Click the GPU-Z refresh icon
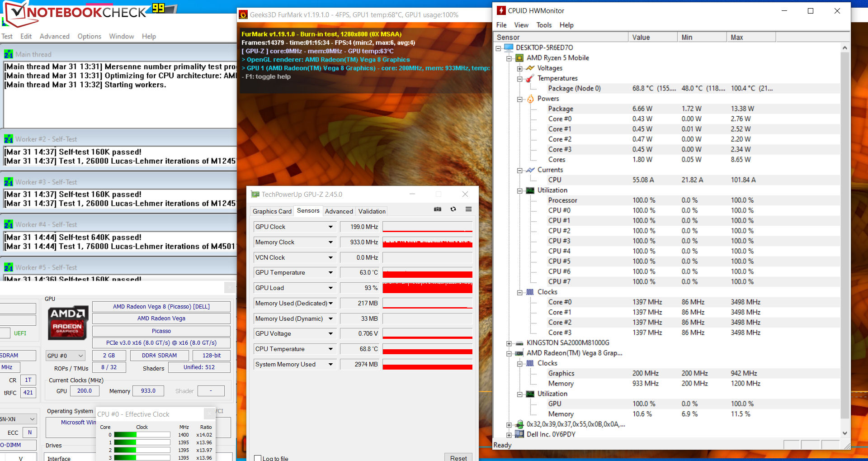868x461 pixels. [x=453, y=209]
